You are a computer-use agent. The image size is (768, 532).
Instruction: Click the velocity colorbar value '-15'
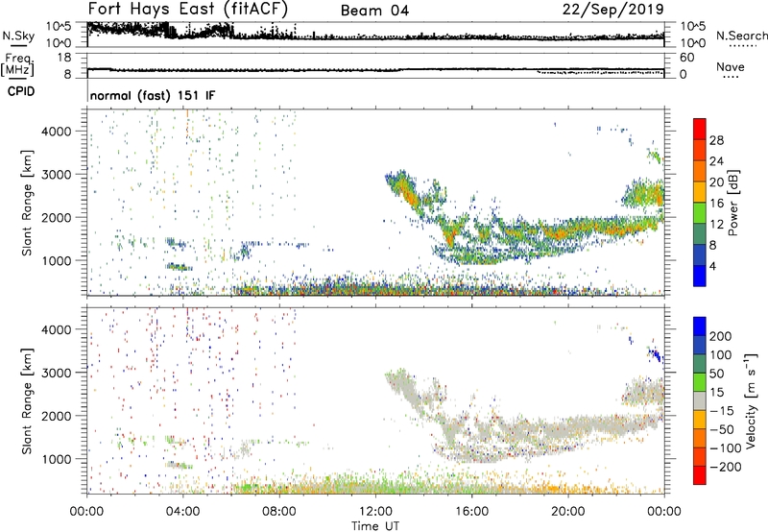[x=722, y=411]
